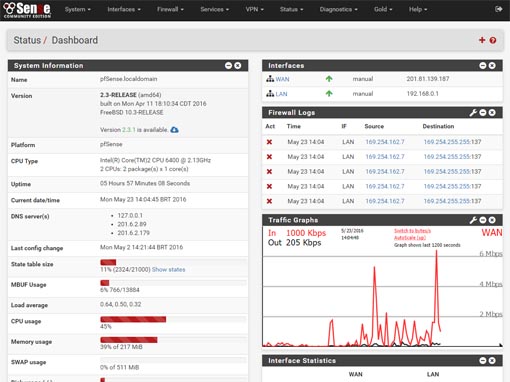Close the Interfaces widget
The image size is (510, 382).
(x=492, y=66)
